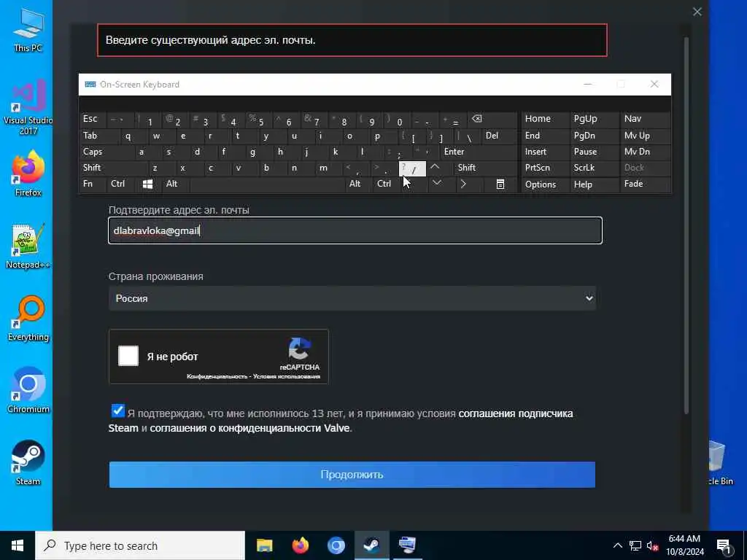
Task: Click the Pause key on keyboard
Action: pyautogui.click(x=595, y=152)
